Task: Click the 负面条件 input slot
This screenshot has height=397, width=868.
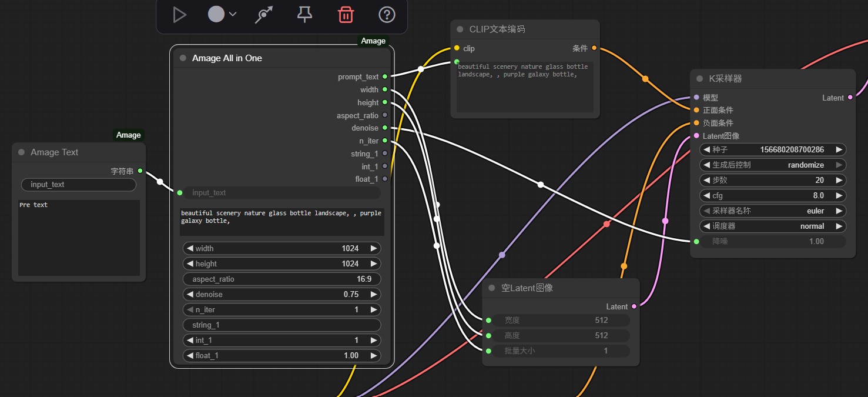Action: (696, 123)
